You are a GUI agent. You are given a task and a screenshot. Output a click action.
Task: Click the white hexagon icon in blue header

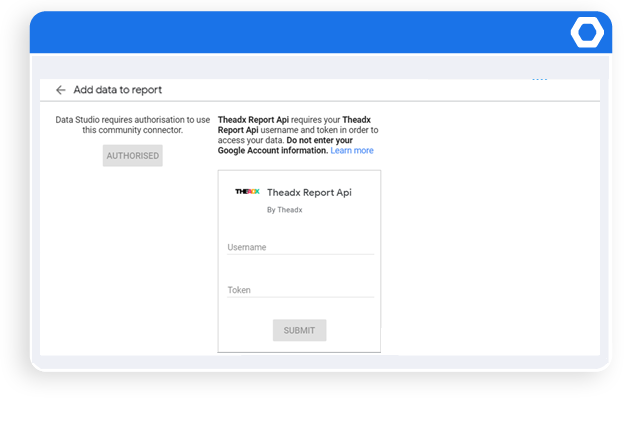tap(587, 32)
